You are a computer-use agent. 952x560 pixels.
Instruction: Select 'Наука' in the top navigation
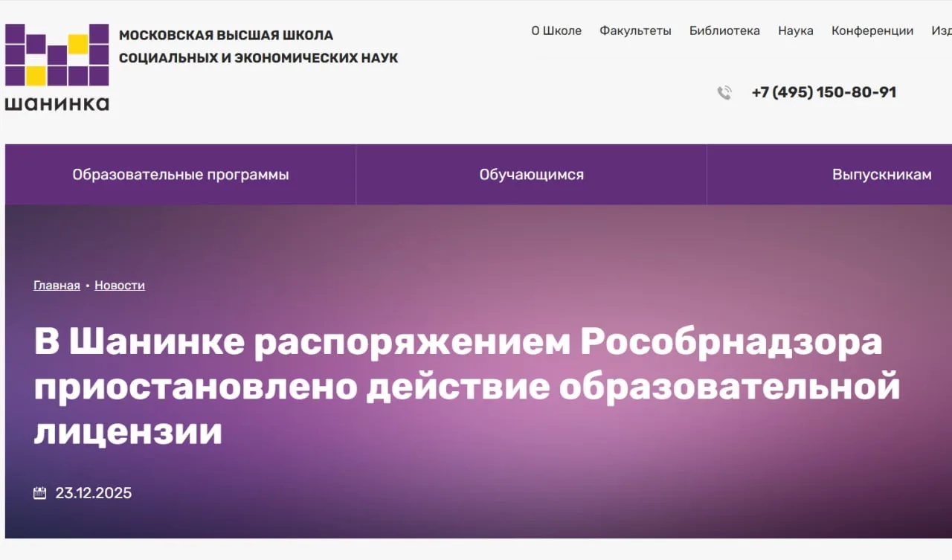pos(796,30)
